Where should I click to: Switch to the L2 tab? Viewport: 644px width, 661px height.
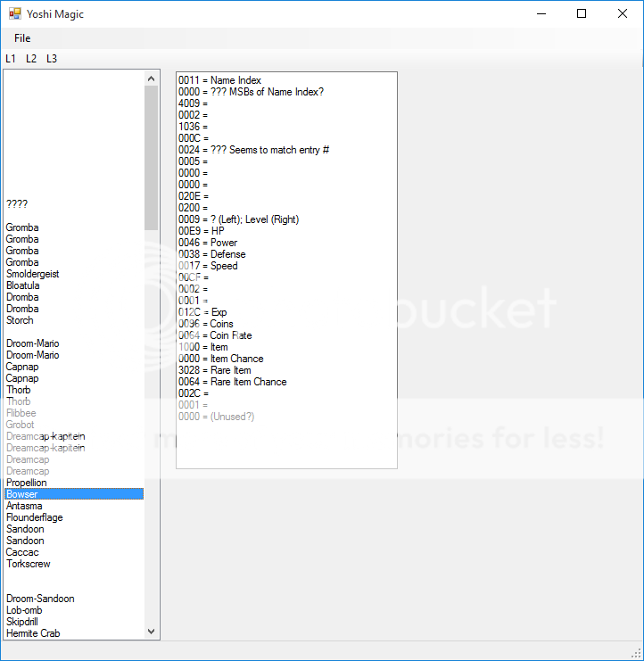31,59
